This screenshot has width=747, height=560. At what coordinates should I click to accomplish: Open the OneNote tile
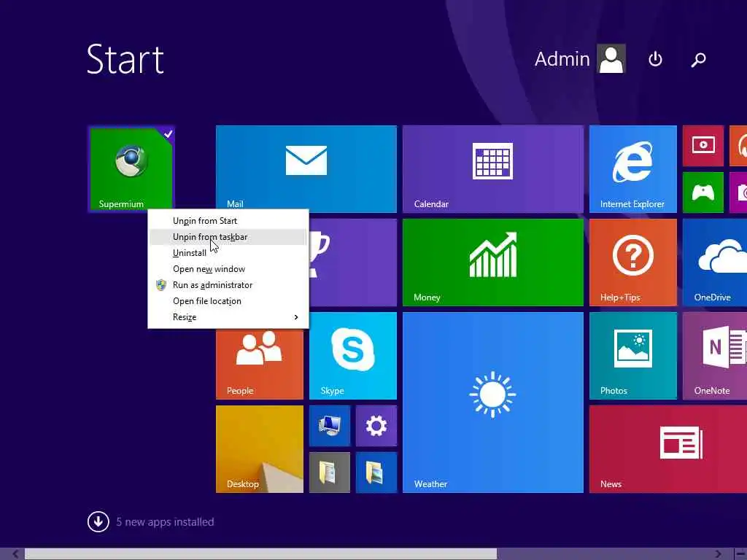tap(715, 355)
